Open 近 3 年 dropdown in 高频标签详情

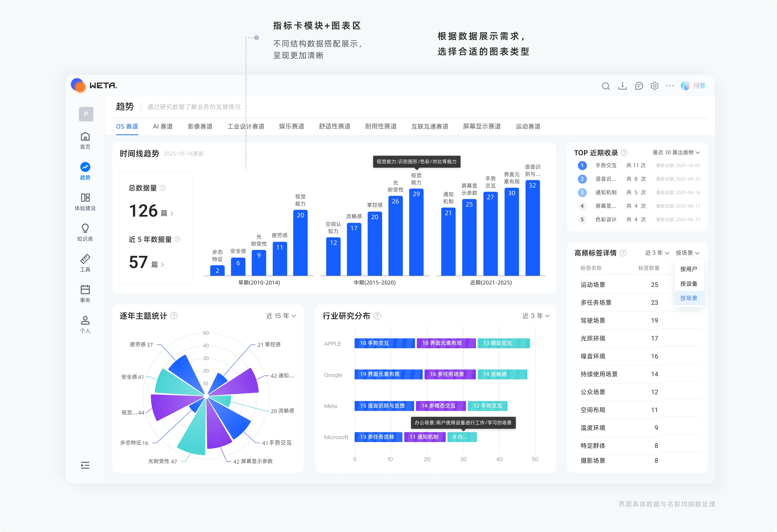657,253
